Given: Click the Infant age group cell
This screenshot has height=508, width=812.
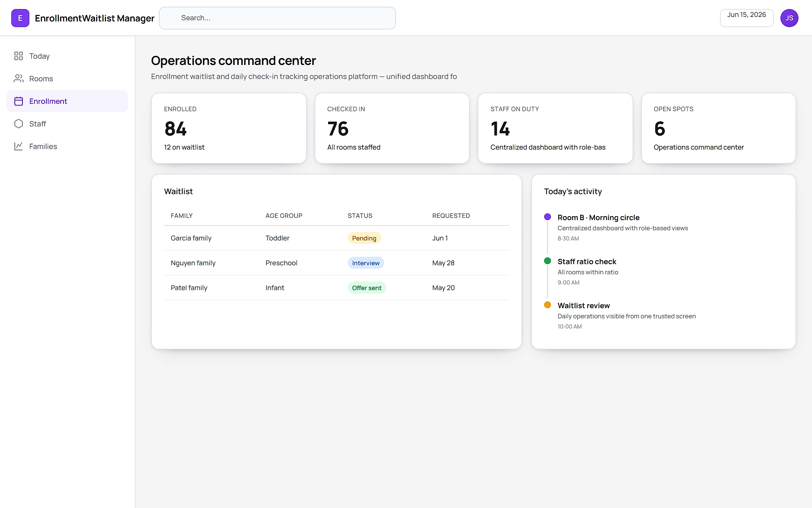Looking at the screenshot, I should tap(274, 288).
